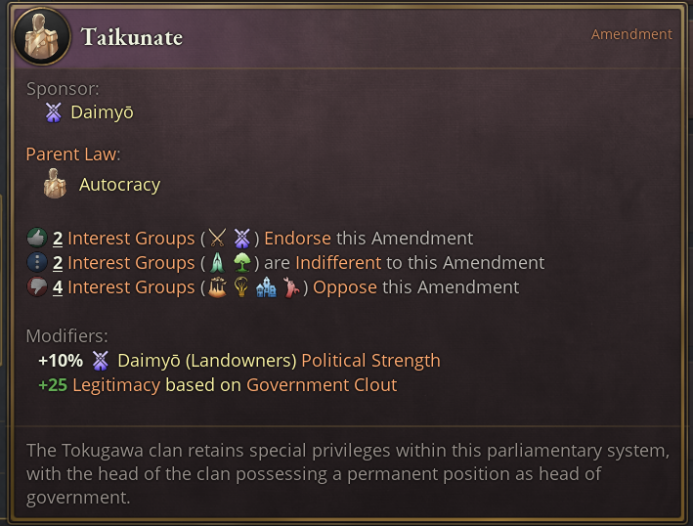Click the neutral Indifferent status icon
This screenshot has width=693, height=526.
[x=37, y=263]
